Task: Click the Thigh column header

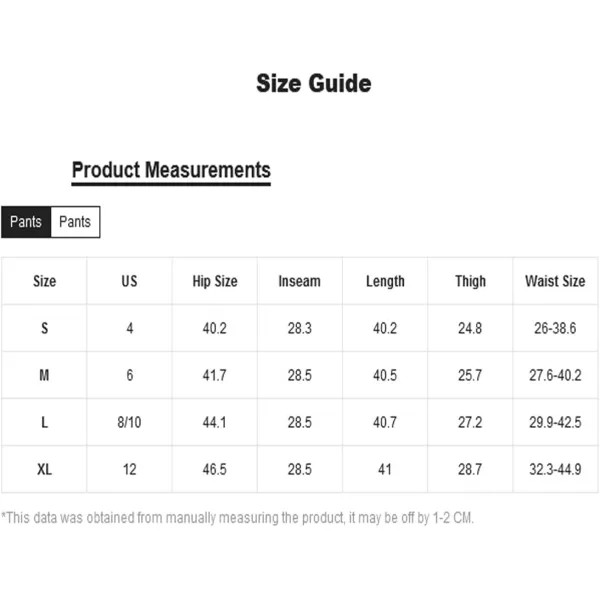Action: [470, 281]
